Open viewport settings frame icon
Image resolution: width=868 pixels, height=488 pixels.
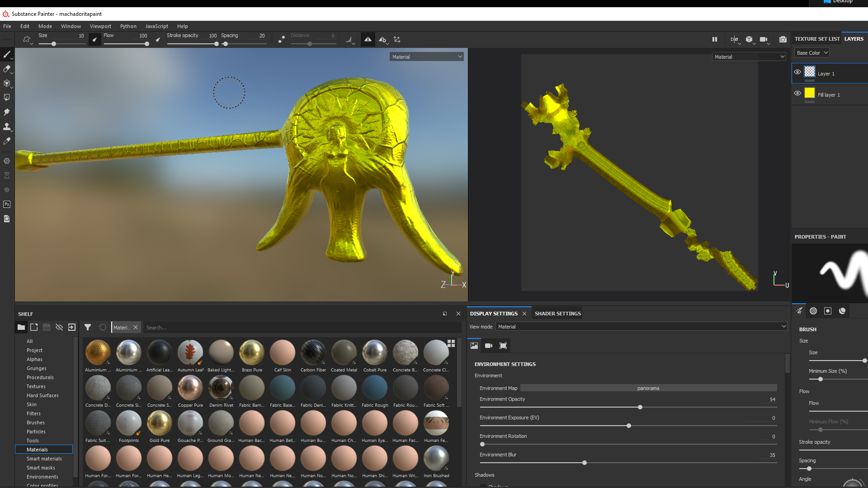(503, 346)
